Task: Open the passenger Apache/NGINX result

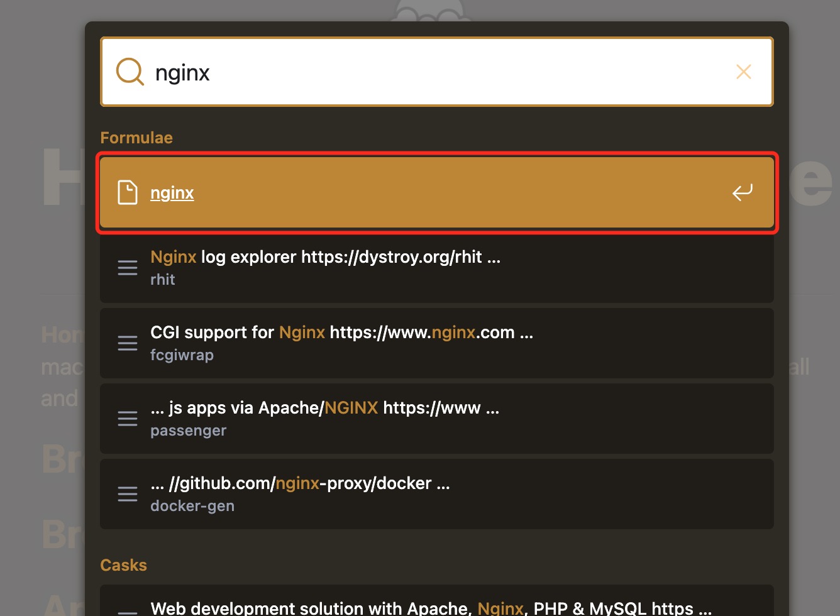Action: pos(437,419)
